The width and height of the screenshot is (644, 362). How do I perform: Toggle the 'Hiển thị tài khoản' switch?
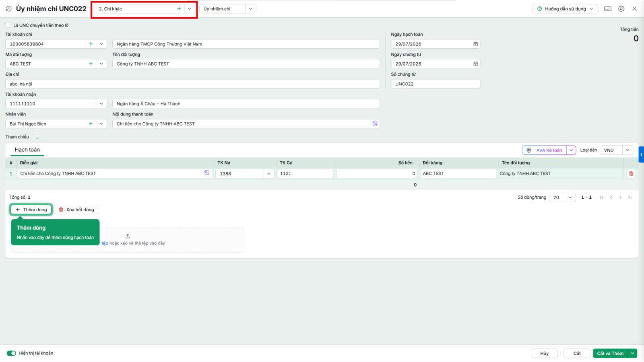11,353
